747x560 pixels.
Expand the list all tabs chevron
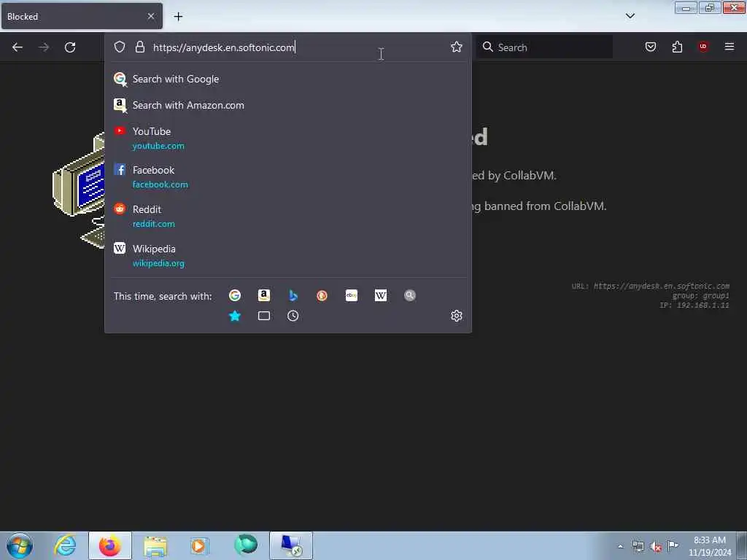[630, 16]
